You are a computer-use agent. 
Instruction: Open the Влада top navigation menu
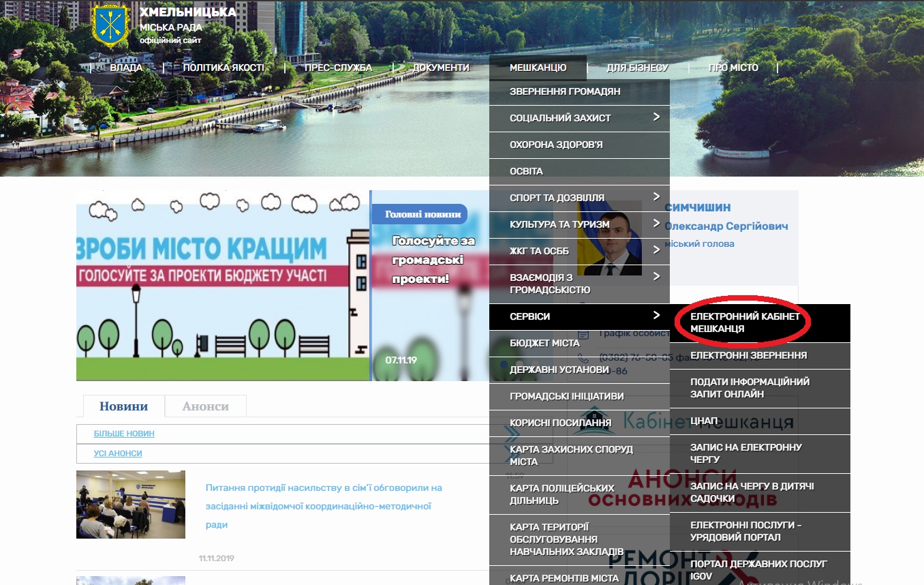(126, 67)
